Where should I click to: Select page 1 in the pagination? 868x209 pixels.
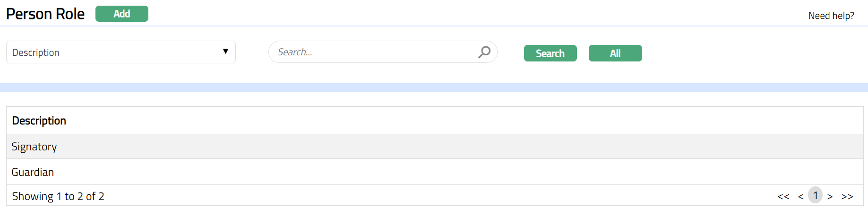(x=815, y=195)
